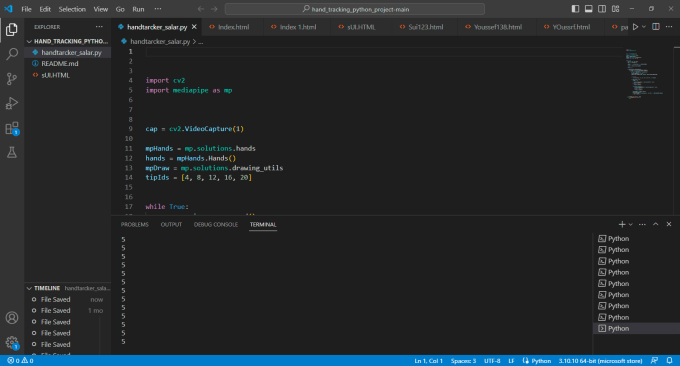This screenshot has height=366, width=680.
Task: Select the highlighted last Python terminal
Action: [636, 328]
